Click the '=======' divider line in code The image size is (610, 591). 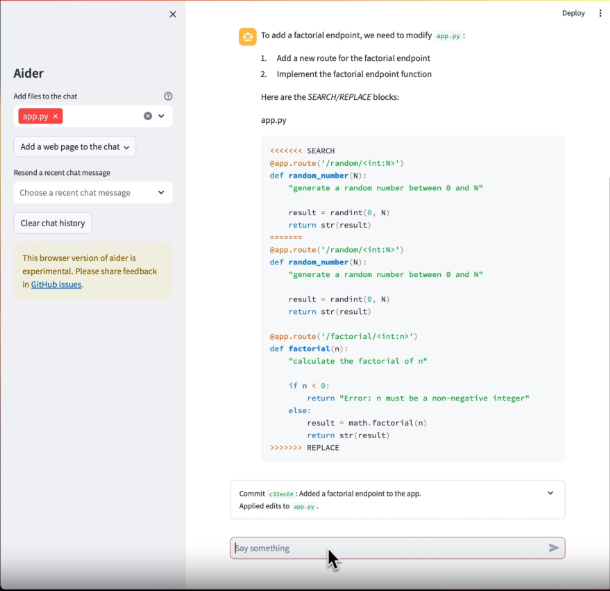(286, 237)
